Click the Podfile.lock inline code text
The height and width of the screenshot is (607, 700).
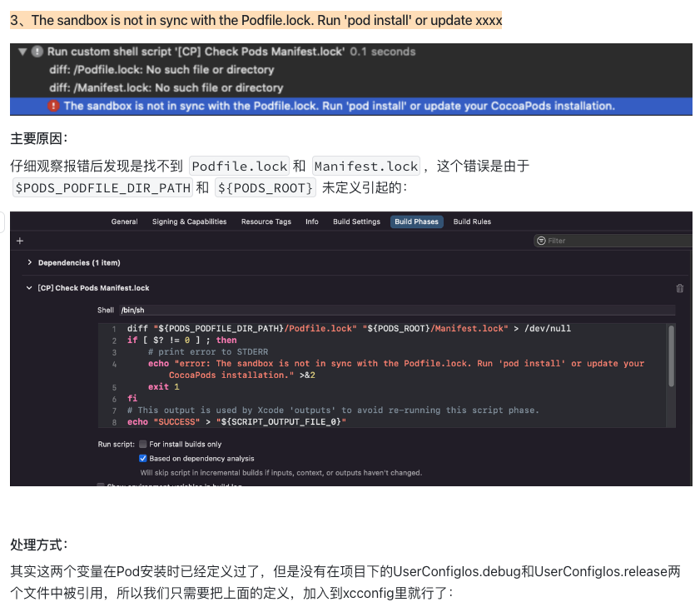click(239, 167)
